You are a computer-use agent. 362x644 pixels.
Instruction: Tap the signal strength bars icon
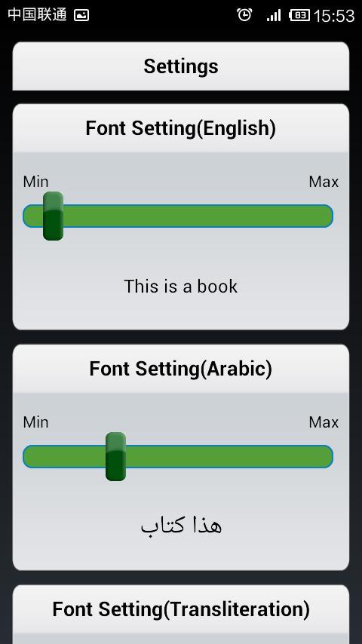pos(274,16)
